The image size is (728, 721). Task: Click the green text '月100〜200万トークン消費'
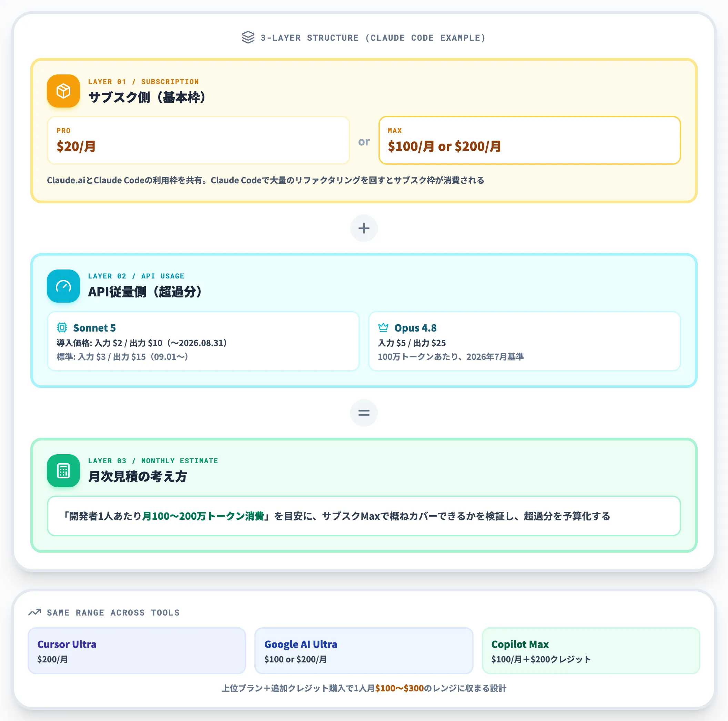[203, 516]
